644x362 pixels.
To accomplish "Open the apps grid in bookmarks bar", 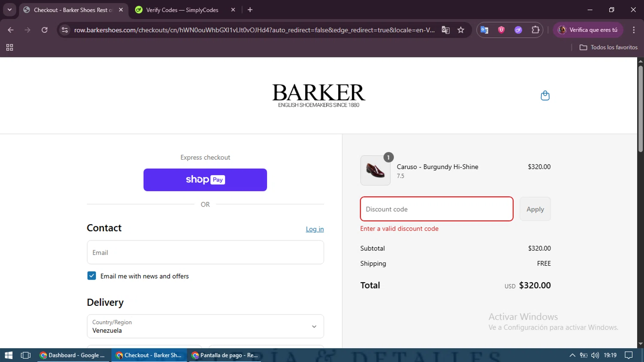I will [x=9, y=47].
